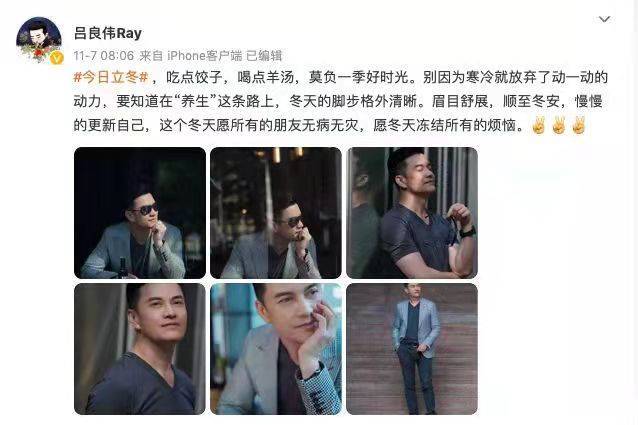Click the last victory hand emoji

579,125
